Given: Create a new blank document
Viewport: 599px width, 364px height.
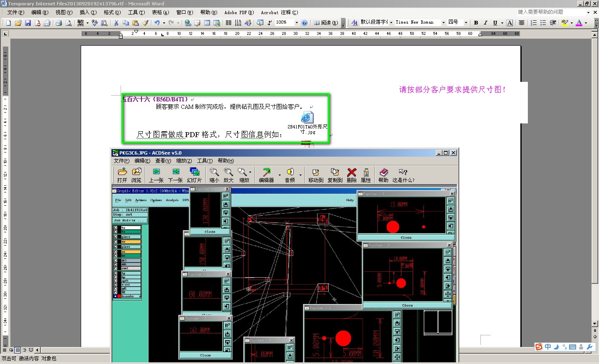Looking at the screenshot, I should (x=8, y=23).
